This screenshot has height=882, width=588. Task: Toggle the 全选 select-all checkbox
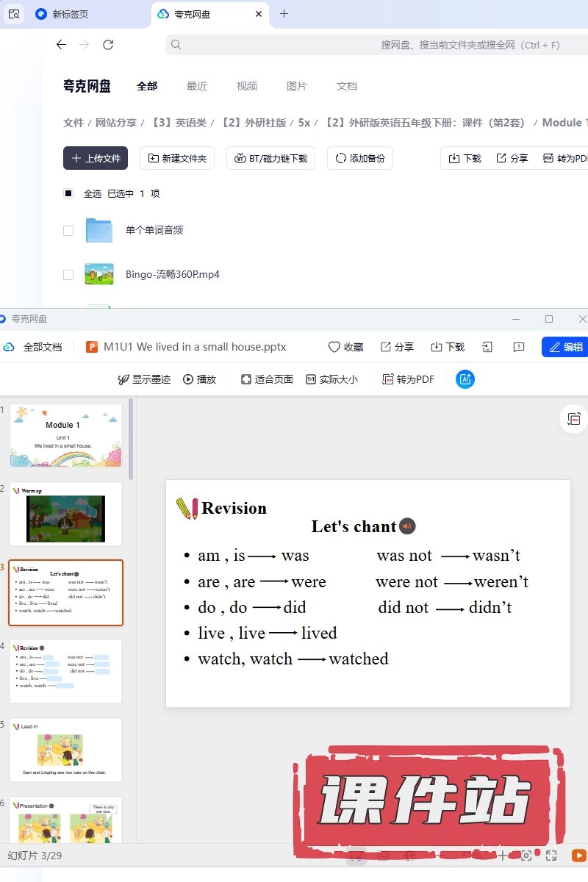coord(68,194)
